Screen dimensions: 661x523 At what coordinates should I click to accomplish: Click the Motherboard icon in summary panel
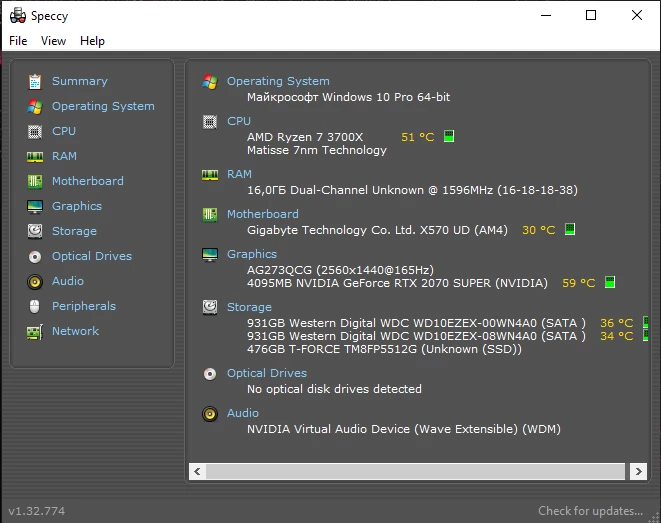[210, 215]
